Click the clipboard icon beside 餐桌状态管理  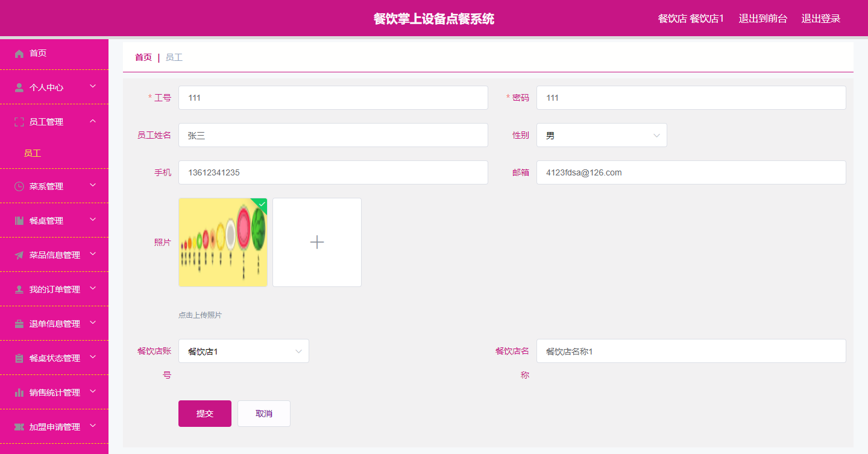19,358
